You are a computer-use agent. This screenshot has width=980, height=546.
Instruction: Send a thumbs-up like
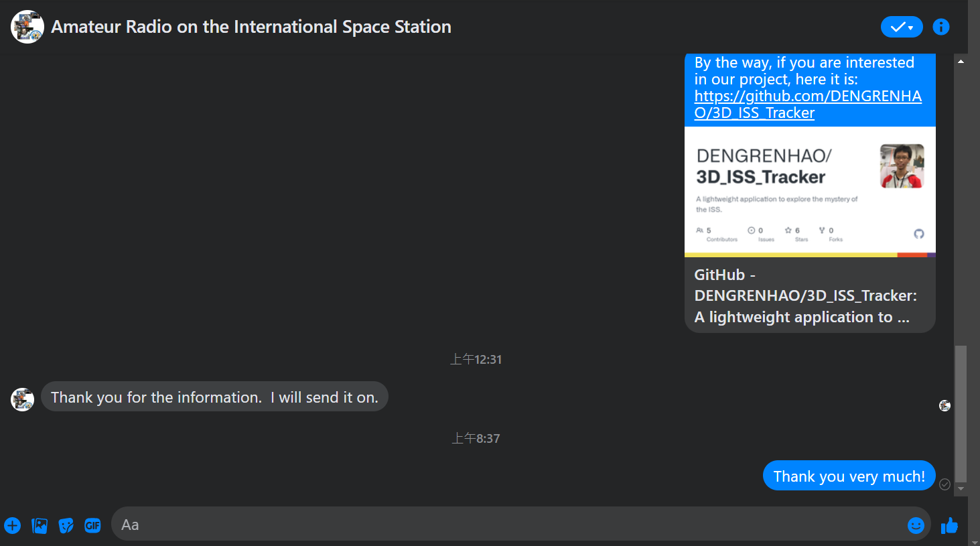(949, 525)
